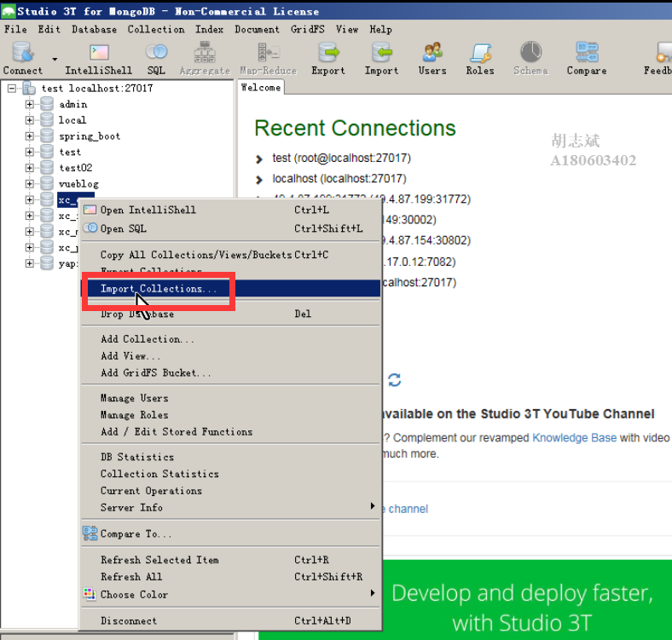Expand the test database node
672x640 pixels.
coord(29,152)
